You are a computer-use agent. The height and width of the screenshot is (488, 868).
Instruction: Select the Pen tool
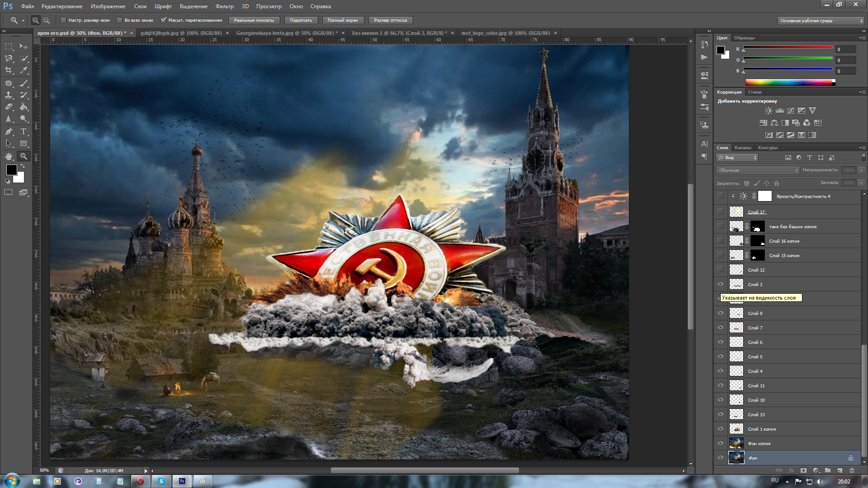pyautogui.click(x=9, y=131)
